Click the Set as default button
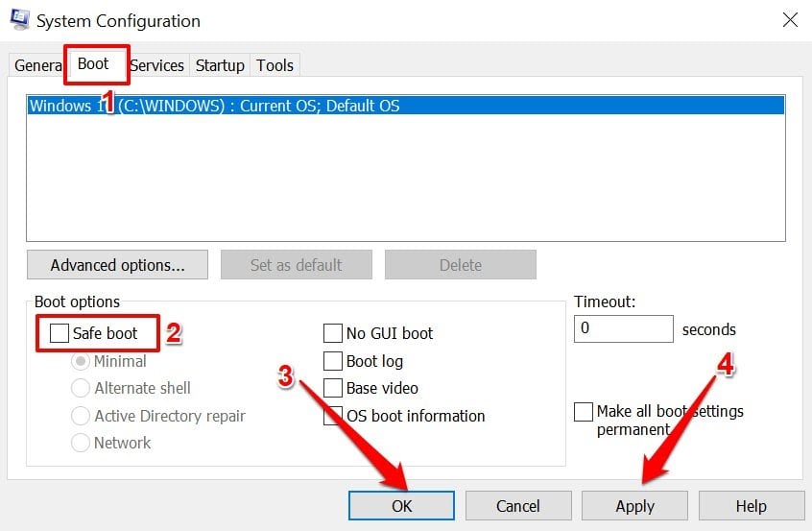 coord(297,265)
